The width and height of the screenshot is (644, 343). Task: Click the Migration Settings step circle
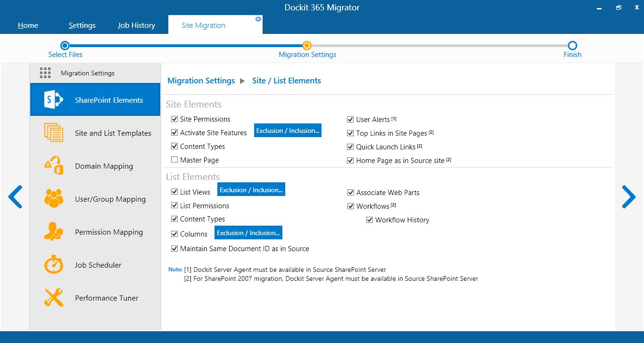307,45
